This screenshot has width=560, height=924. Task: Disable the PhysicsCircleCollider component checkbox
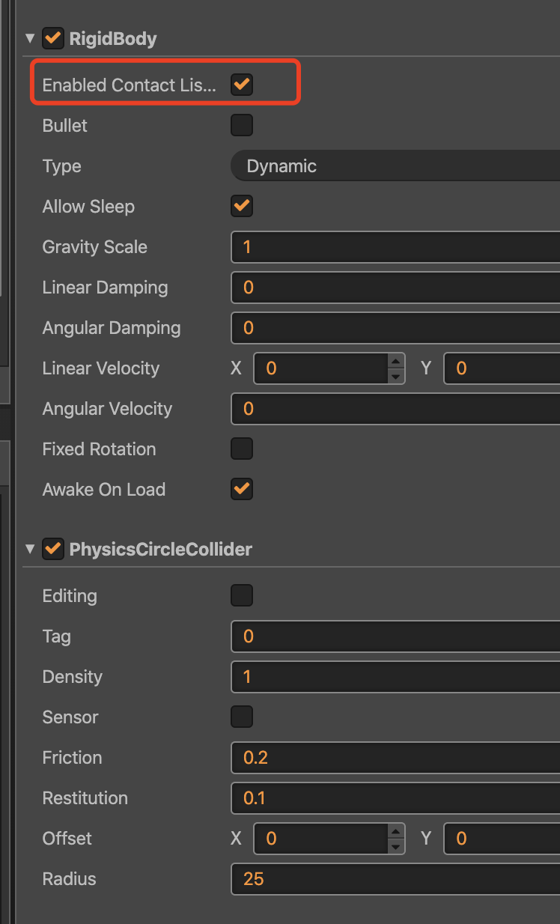pos(53,549)
